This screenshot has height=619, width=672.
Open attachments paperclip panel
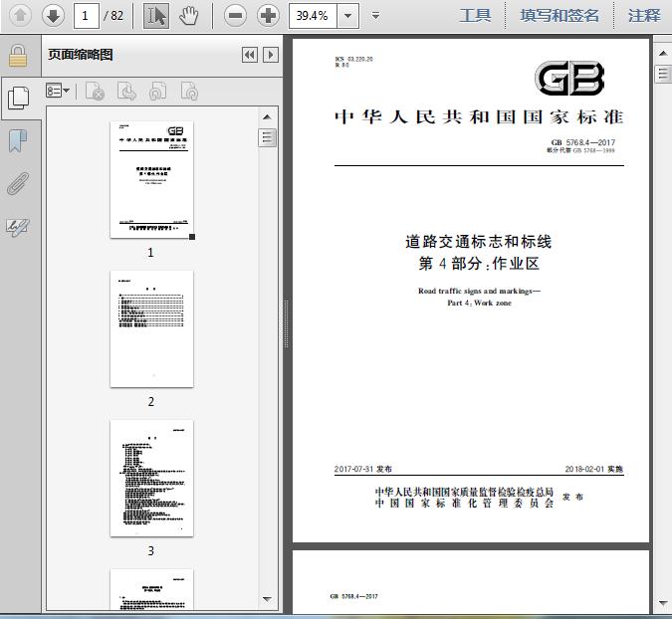[18, 184]
